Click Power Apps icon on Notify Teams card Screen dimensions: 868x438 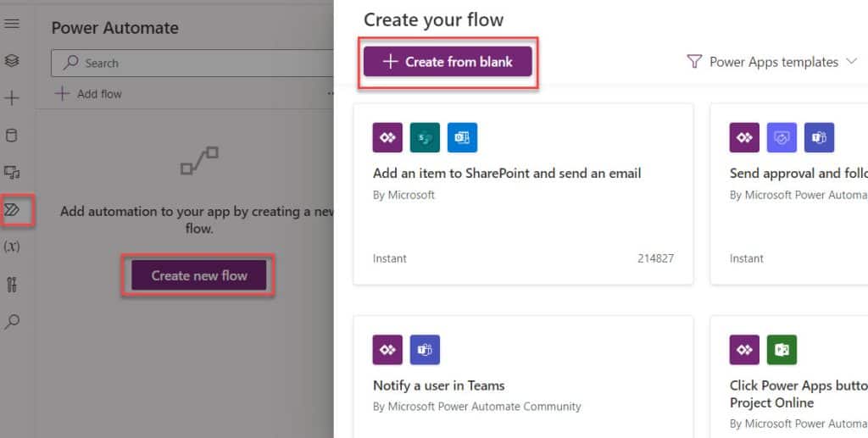[x=387, y=350]
